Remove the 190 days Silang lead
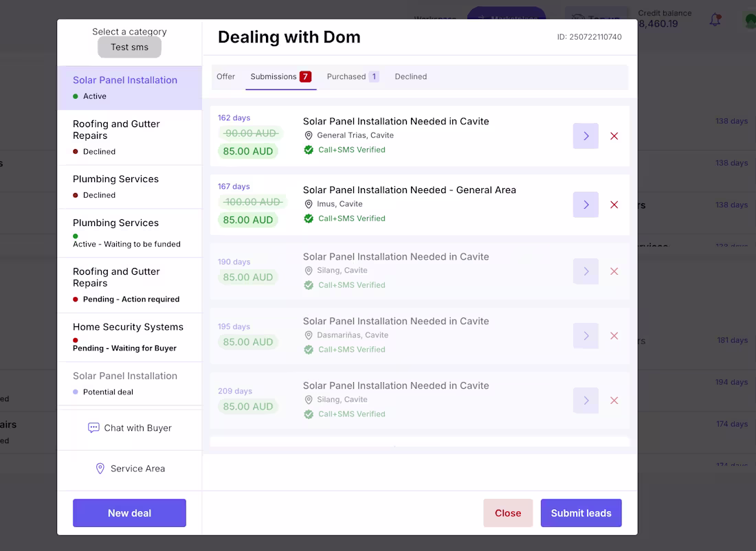Screen dimensions: 756x551 coord(614,271)
